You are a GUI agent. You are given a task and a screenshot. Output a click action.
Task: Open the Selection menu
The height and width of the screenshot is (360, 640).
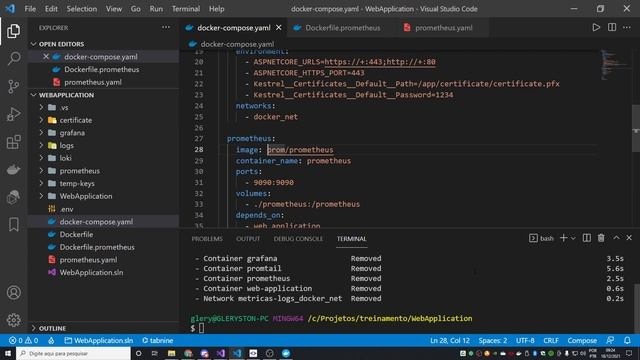(82, 9)
